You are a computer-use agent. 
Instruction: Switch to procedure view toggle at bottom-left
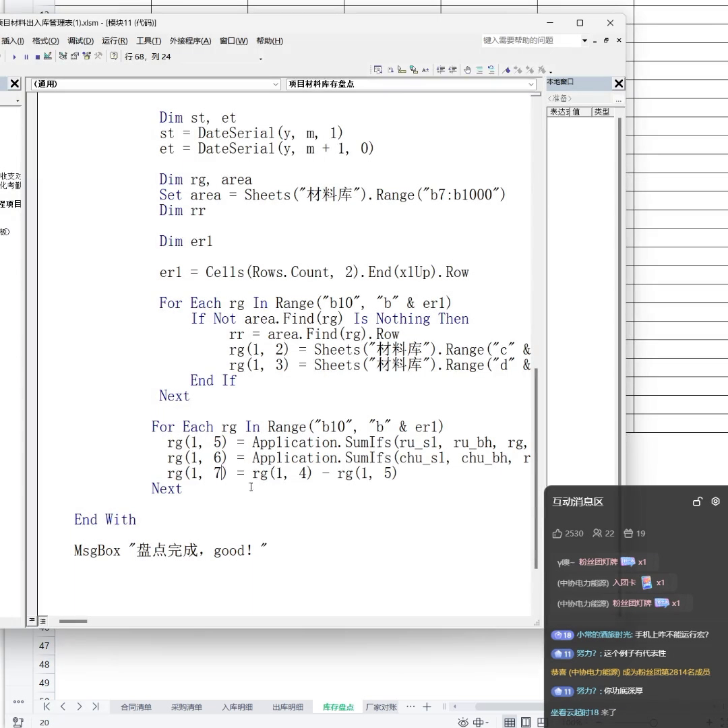[32, 620]
